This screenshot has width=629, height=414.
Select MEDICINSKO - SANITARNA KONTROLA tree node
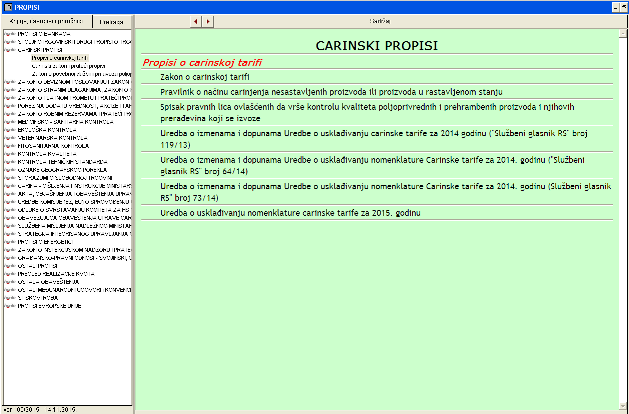(66, 122)
